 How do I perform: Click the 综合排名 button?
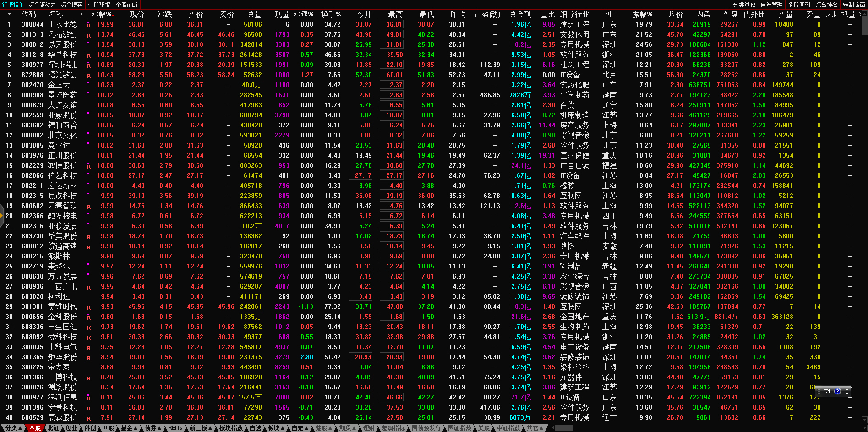coord(827,5)
